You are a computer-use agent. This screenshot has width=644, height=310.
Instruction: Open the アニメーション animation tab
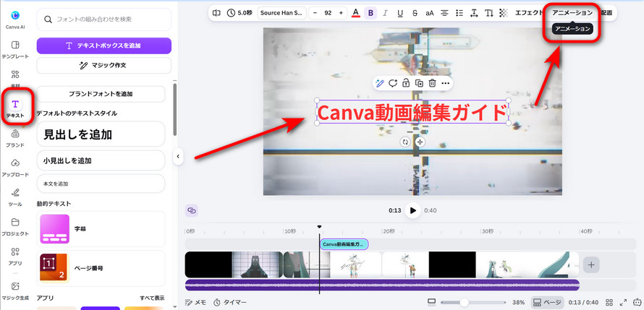coord(572,13)
